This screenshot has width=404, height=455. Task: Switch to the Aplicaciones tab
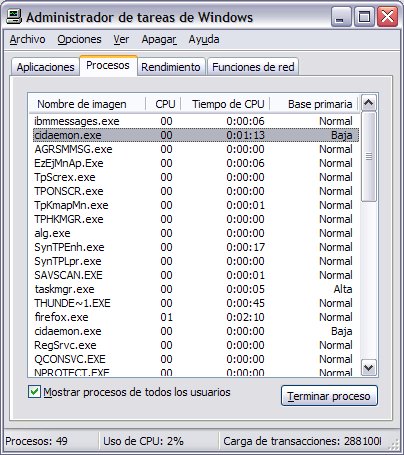45,67
